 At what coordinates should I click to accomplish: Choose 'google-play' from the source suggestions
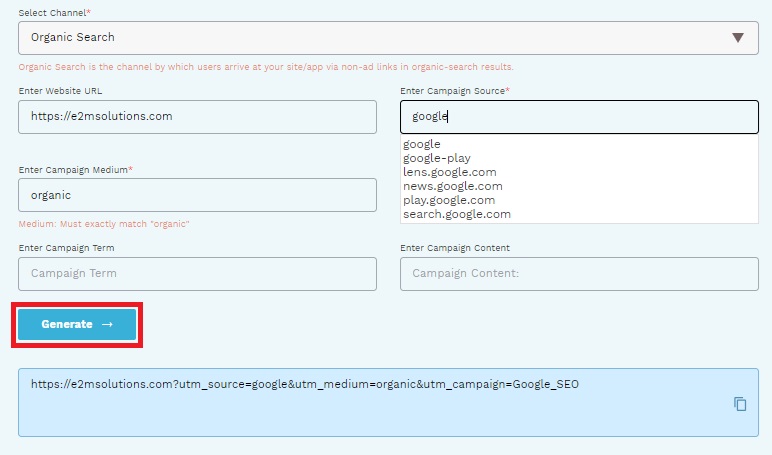437,158
